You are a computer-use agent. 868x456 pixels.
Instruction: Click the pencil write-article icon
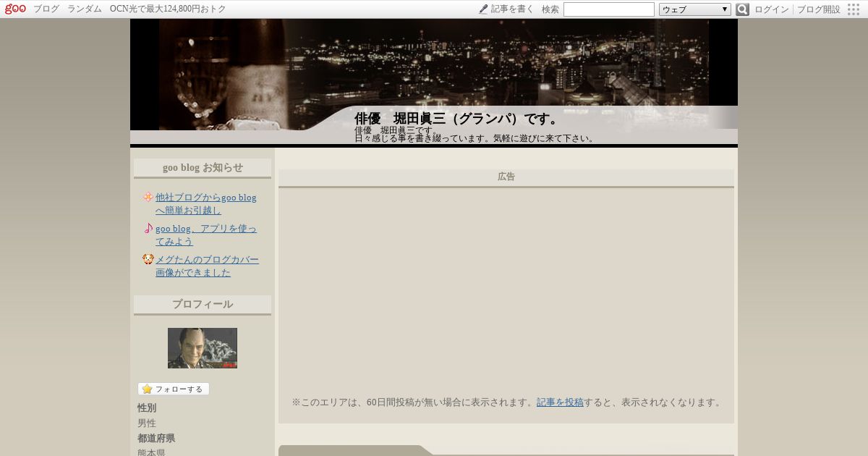coord(483,9)
